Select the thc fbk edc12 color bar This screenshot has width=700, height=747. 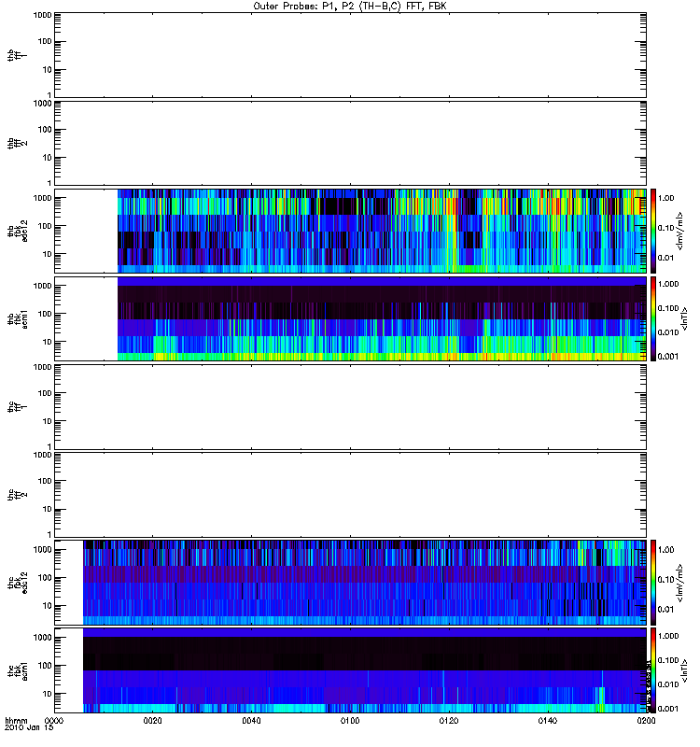point(653,583)
